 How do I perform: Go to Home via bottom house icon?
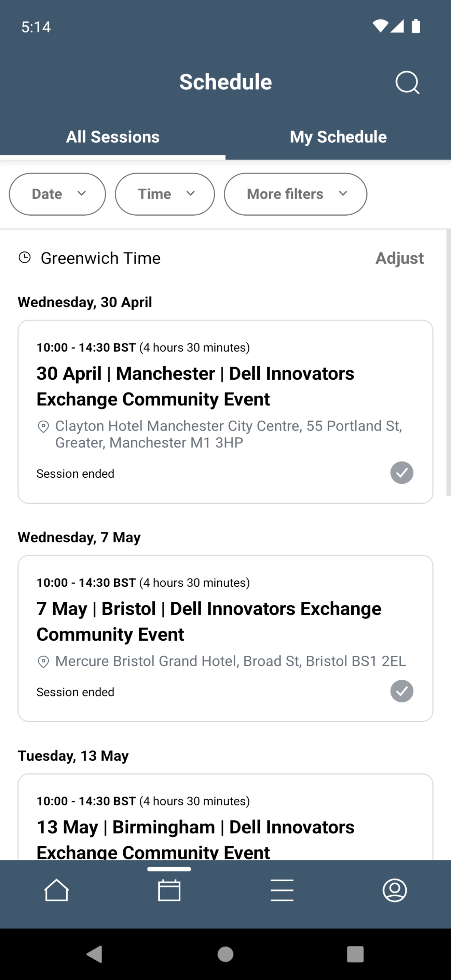(56, 890)
